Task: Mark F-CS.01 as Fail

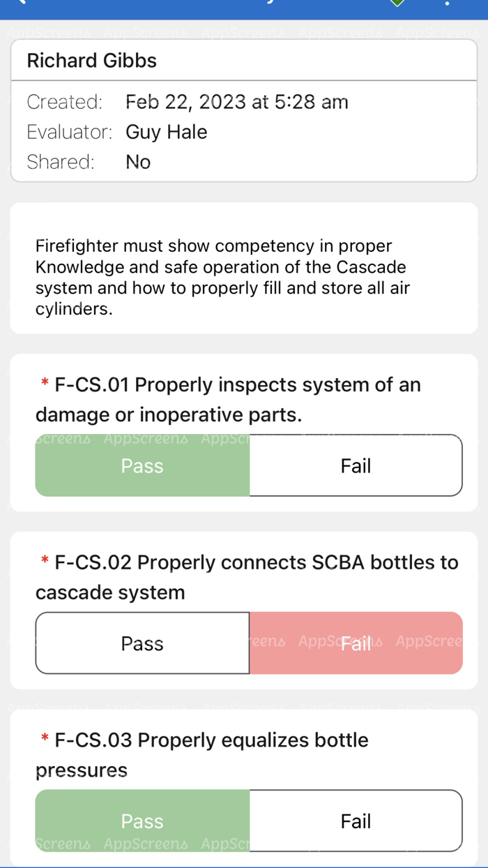Action: [x=356, y=465]
